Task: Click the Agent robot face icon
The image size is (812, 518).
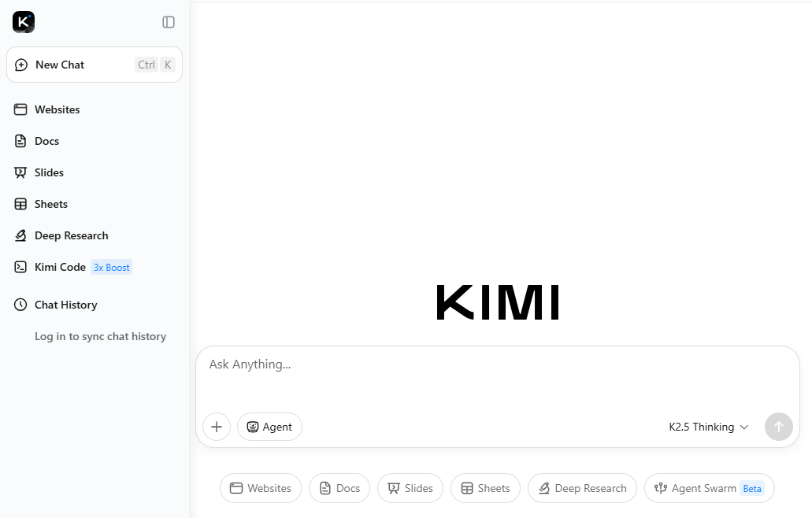Action: 252,427
